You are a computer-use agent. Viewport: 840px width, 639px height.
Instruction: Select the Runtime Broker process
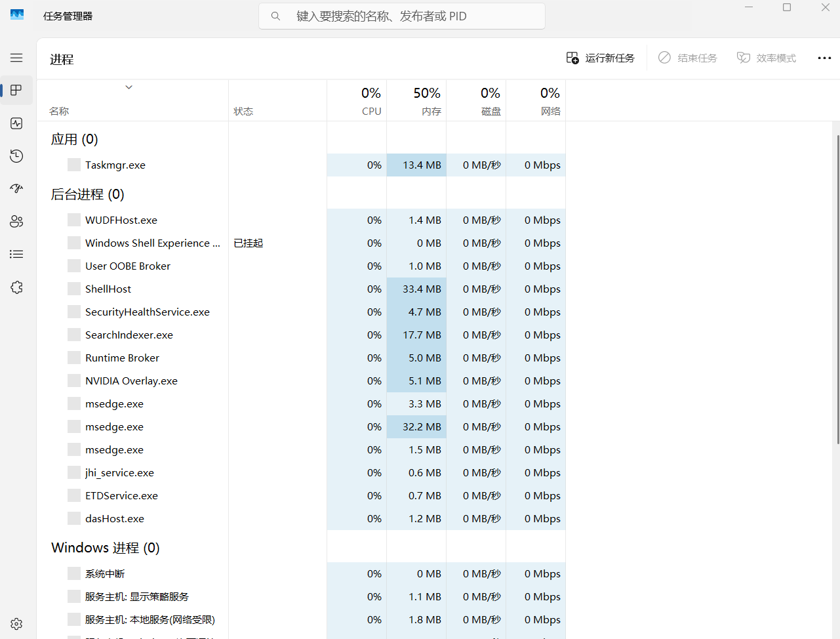pyautogui.click(x=302, y=358)
